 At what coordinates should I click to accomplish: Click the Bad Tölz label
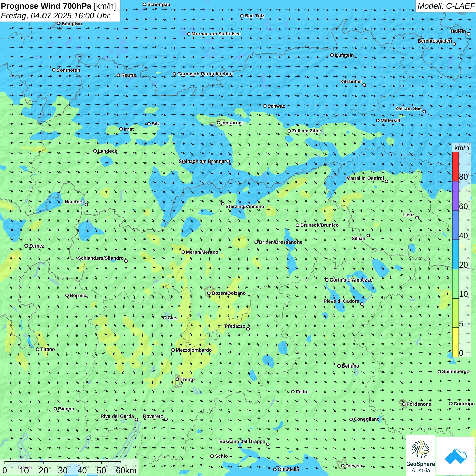coord(254,16)
